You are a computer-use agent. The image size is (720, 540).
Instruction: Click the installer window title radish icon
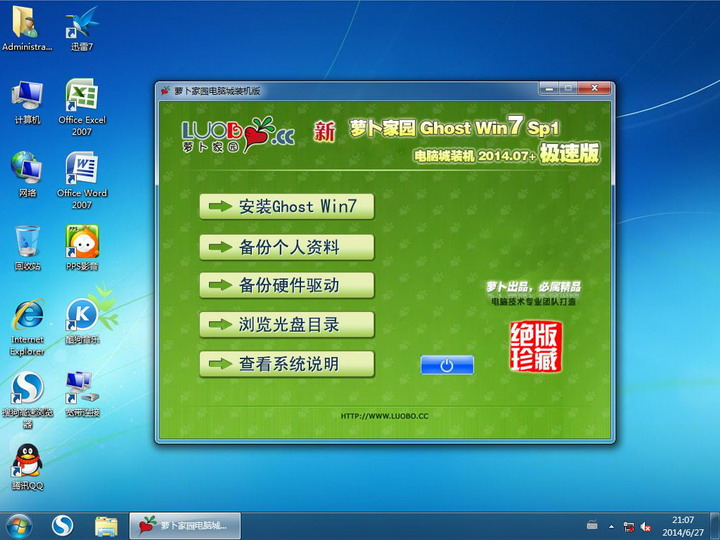[166, 90]
